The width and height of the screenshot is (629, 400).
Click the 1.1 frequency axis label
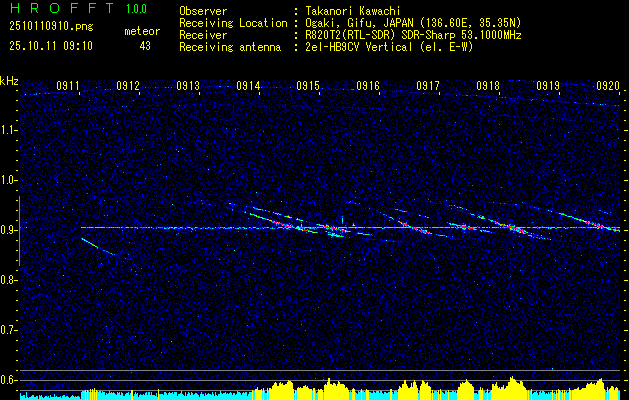[x=8, y=130]
